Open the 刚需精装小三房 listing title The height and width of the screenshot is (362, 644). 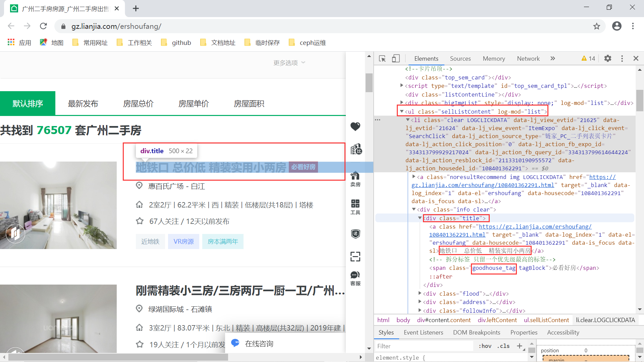(240, 291)
